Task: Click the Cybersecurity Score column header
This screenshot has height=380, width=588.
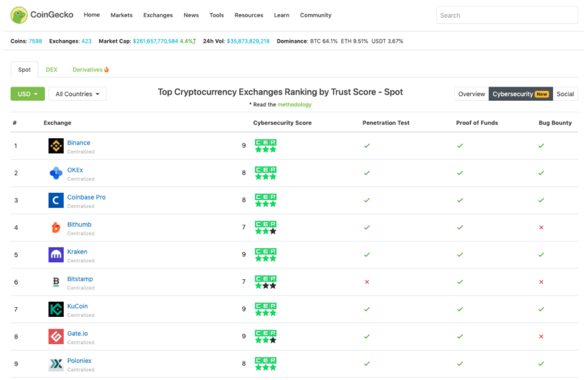Action: (x=282, y=123)
